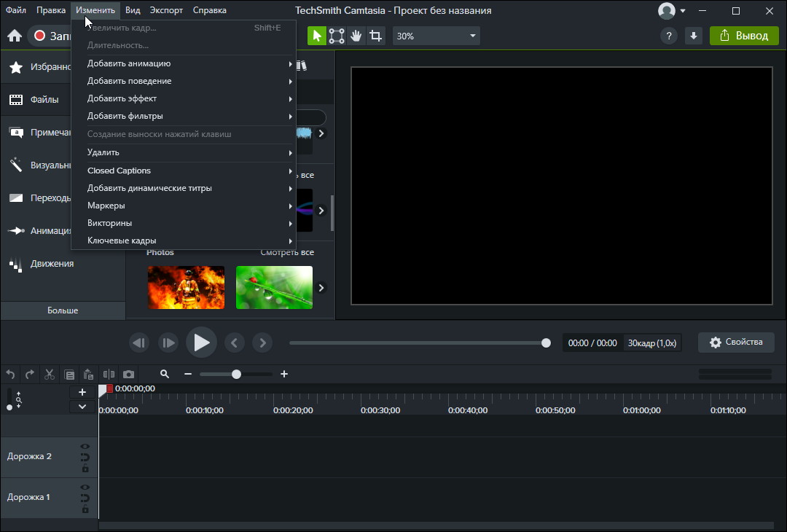Open the Анимация arrow tab
The height and width of the screenshot is (532, 787).
click(36, 231)
